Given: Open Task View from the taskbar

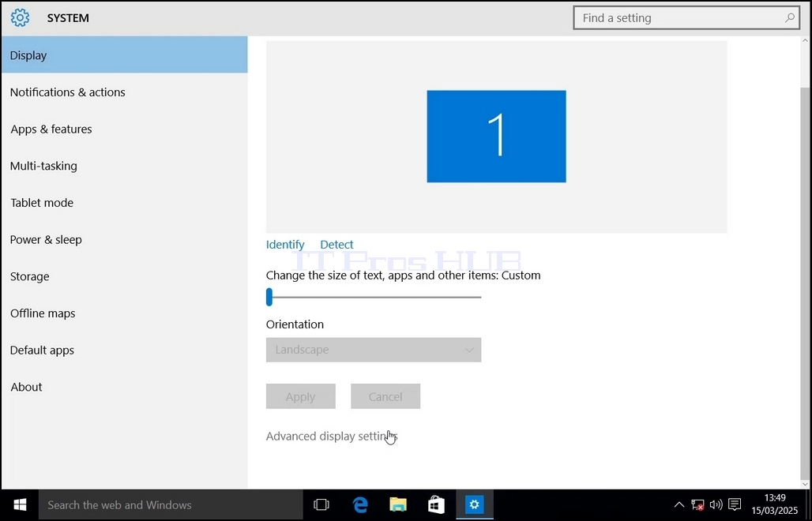Looking at the screenshot, I should (x=321, y=504).
